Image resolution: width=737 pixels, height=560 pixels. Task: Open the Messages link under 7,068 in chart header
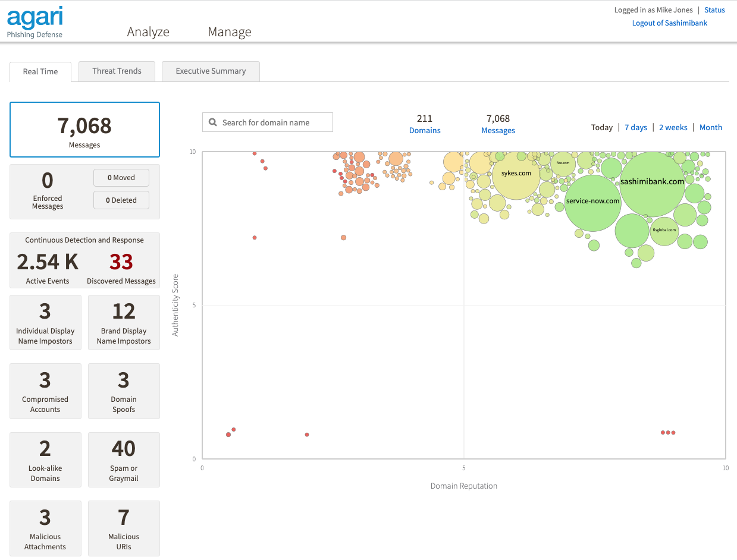[x=498, y=130]
